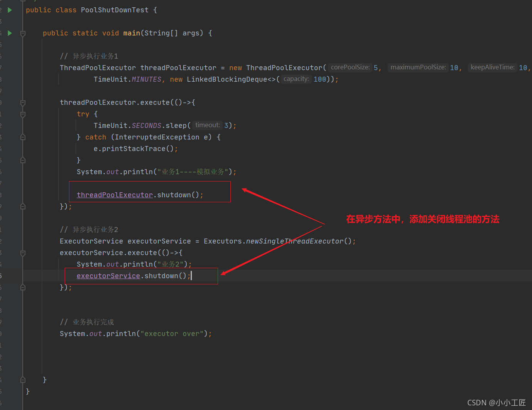Click TimeUnit.MINUTES constant
Viewport: 532px width, 410px height.
click(128, 79)
